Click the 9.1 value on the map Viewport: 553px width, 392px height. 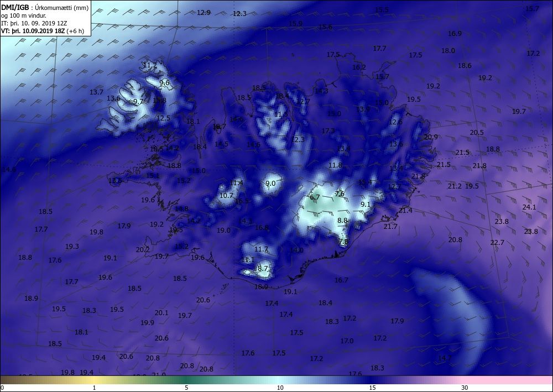[366, 204]
